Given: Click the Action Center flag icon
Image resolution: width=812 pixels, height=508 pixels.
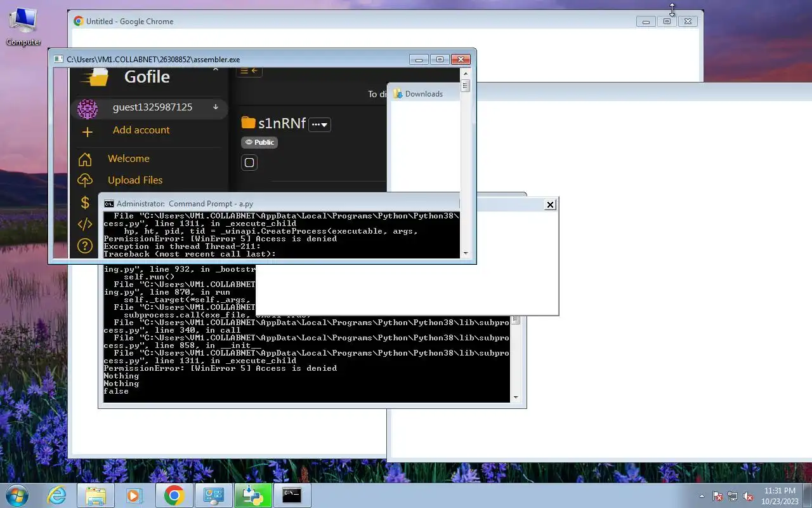Looking at the screenshot, I should tap(717, 497).
